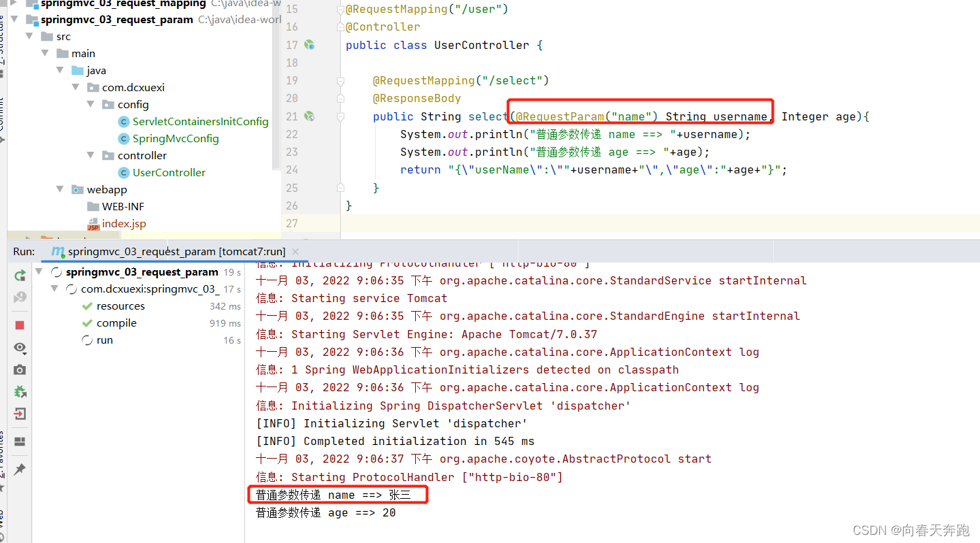Click the ServletContainersInitConfig class icon
Image resolution: width=980 pixels, height=543 pixels.
pos(123,122)
